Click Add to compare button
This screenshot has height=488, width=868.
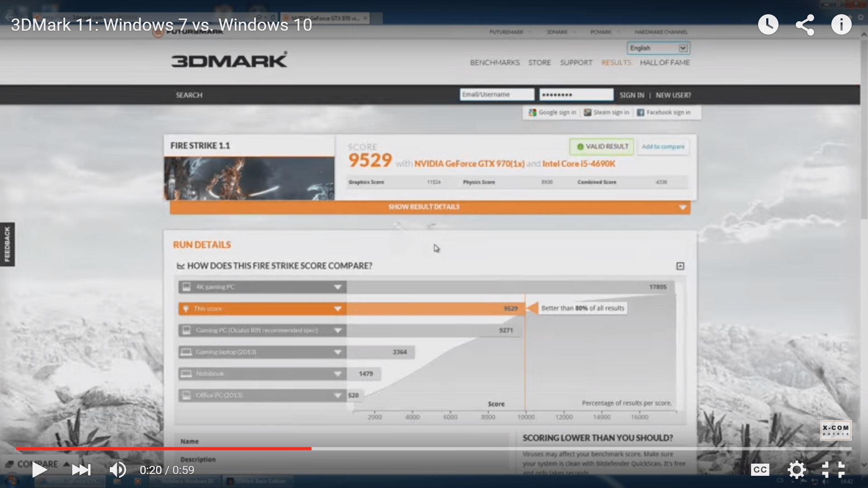point(663,146)
